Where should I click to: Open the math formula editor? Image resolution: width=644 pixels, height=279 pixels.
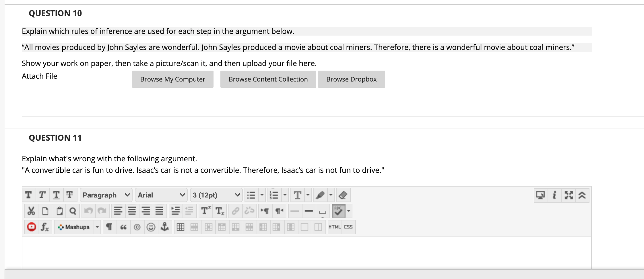(x=45, y=227)
